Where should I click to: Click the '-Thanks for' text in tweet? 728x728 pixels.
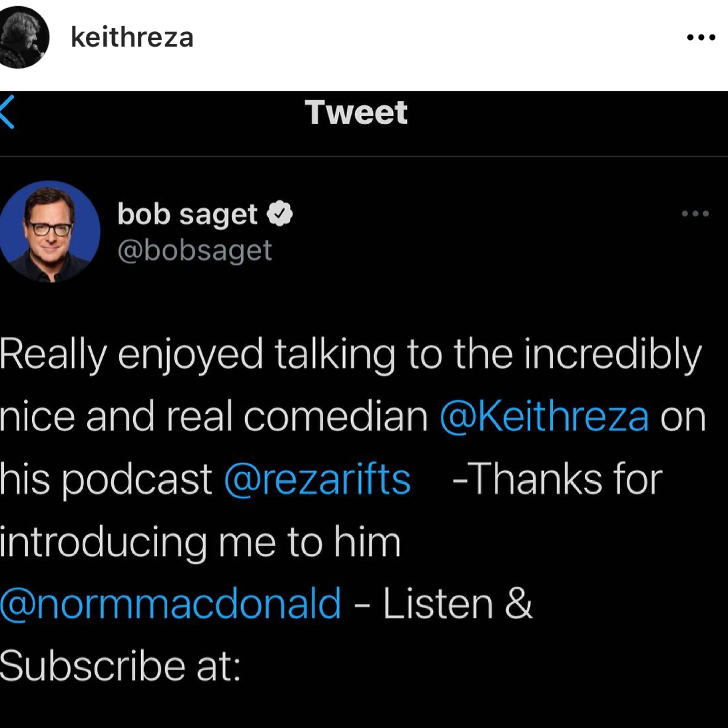(557, 479)
